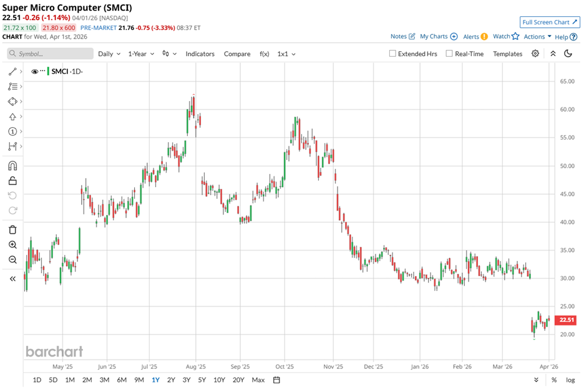Click the 22.51 current price label
The image size is (584, 392).
(566, 320)
